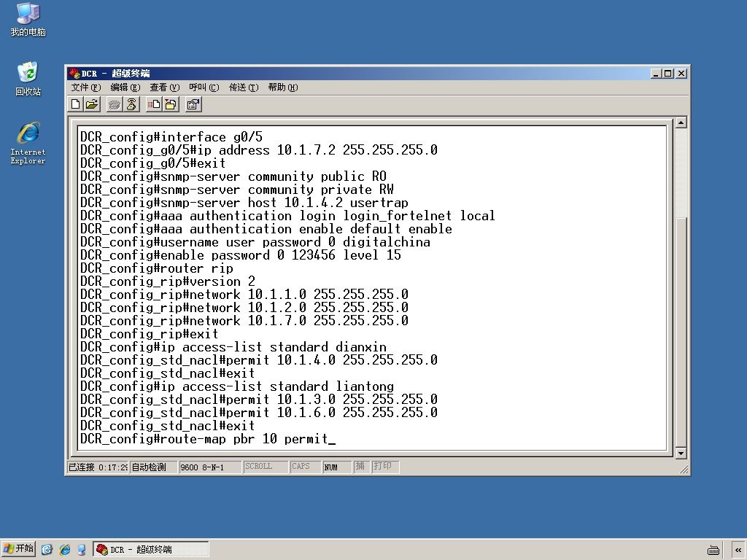Click the terminal scrollbar down arrow

(681, 454)
